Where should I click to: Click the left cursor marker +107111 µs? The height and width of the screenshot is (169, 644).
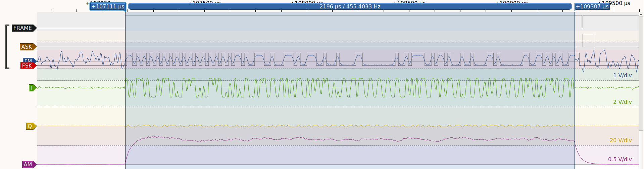click(x=108, y=6)
